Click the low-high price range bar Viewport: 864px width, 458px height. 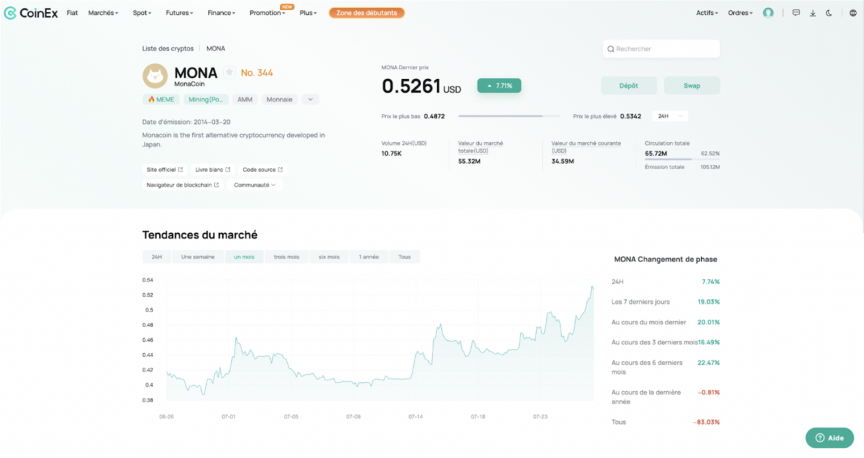(509, 116)
